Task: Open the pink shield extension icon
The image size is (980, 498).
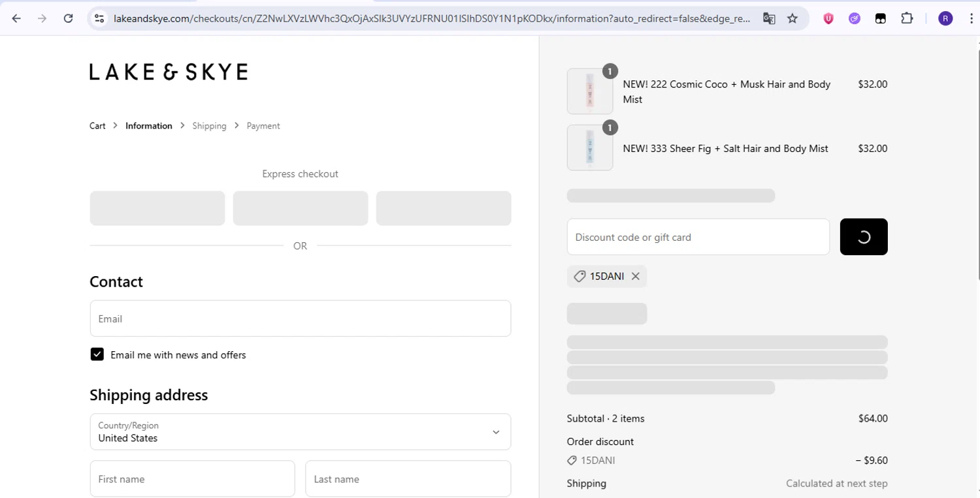Action: click(x=828, y=18)
